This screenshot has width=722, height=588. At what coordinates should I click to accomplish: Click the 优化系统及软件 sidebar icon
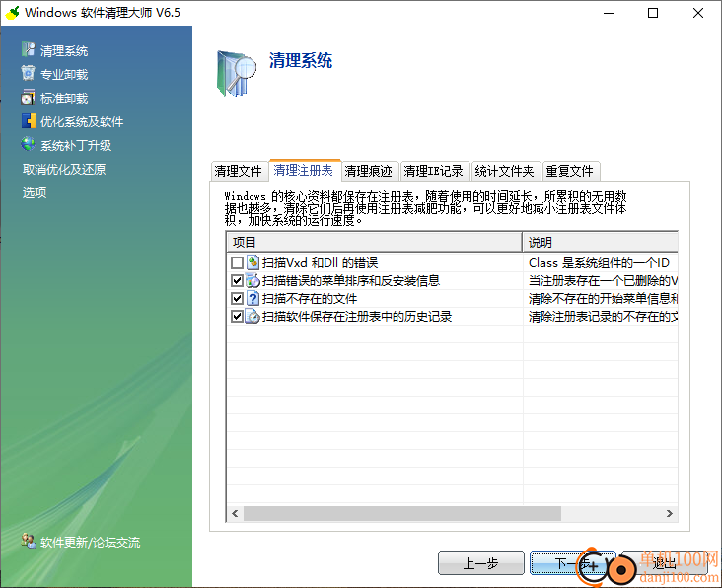(x=29, y=121)
